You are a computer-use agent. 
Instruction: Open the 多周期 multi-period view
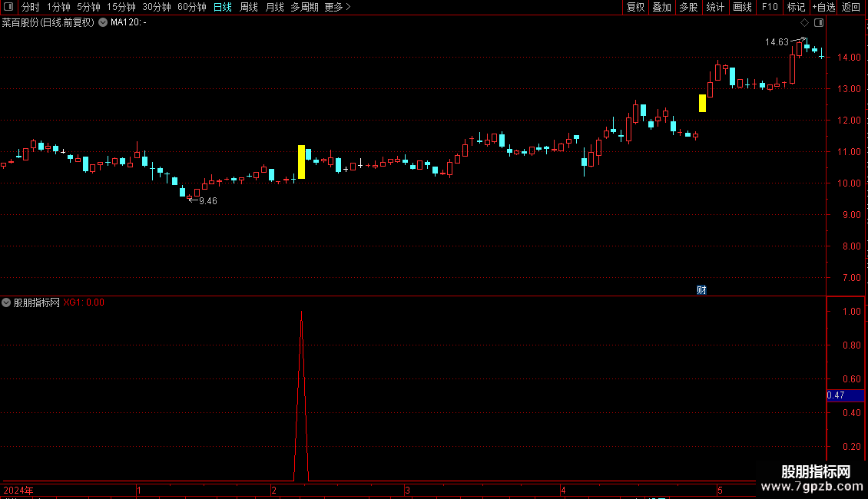pos(304,7)
